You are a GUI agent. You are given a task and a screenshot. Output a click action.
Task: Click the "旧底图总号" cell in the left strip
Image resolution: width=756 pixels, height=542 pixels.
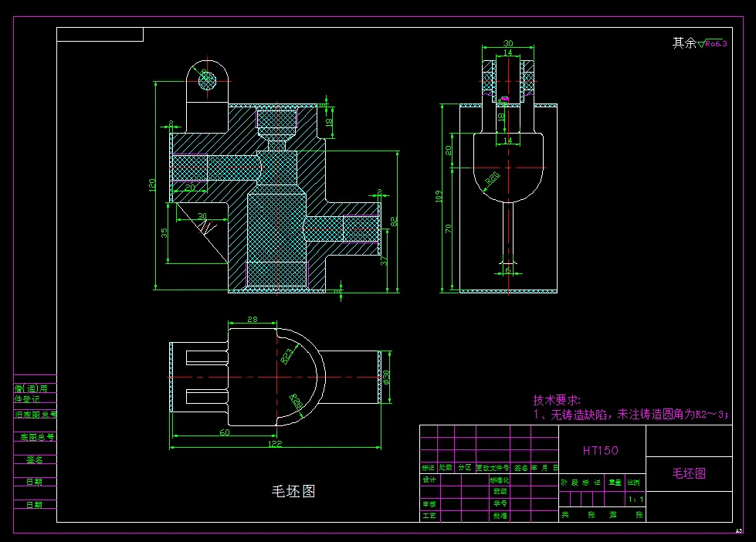coord(36,414)
